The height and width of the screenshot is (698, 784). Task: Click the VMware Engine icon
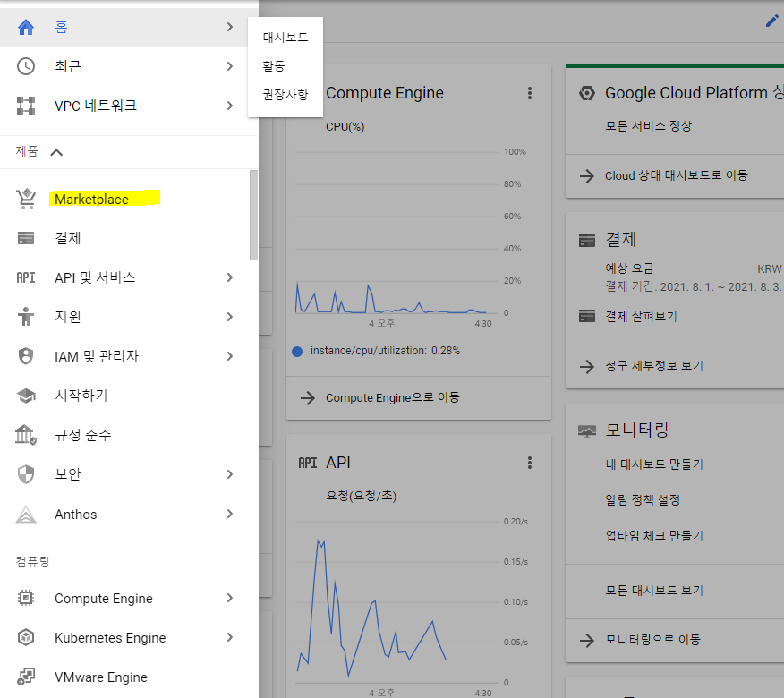(26, 677)
